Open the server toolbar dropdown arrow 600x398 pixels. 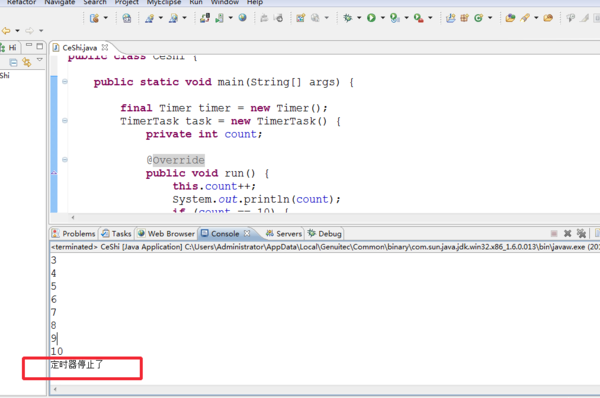[230, 18]
